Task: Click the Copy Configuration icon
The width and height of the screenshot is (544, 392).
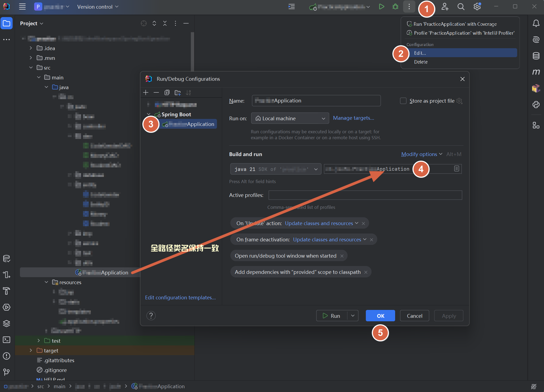Action: coord(167,93)
